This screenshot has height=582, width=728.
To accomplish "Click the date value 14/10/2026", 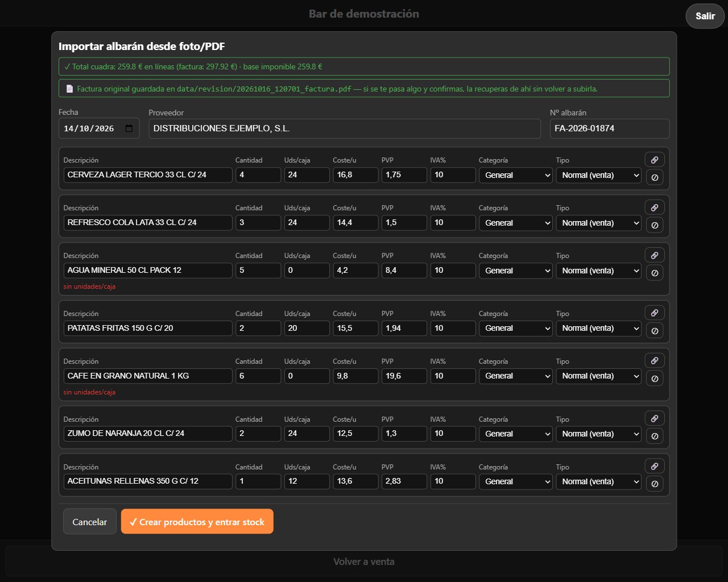I will tap(89, 128).
